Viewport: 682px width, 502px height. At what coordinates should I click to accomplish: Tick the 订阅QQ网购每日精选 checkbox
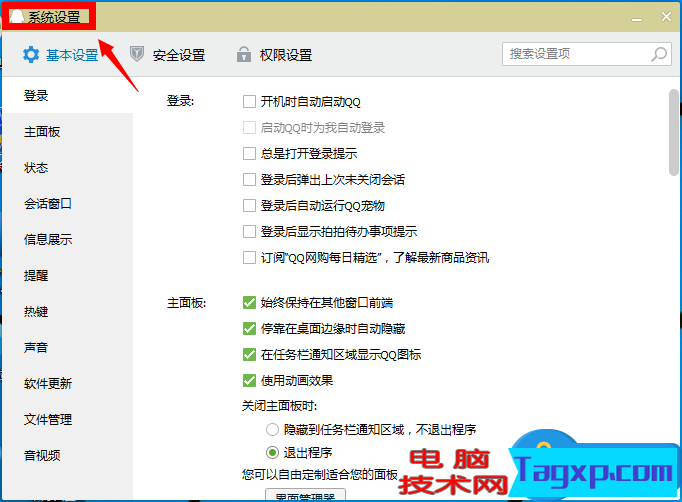[x=249, y=258]
